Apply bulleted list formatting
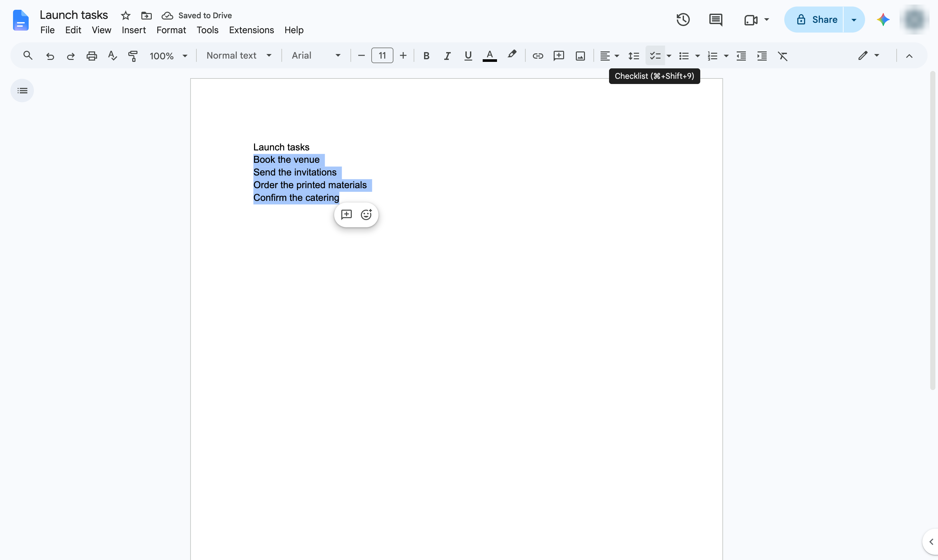938x560 pixels. (x=684, y=56)
